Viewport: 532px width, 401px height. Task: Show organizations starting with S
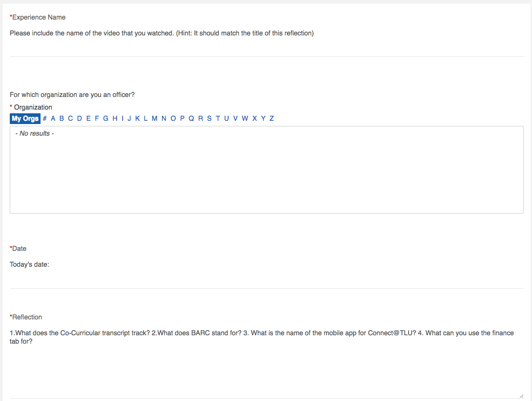[x=209, y=118]
